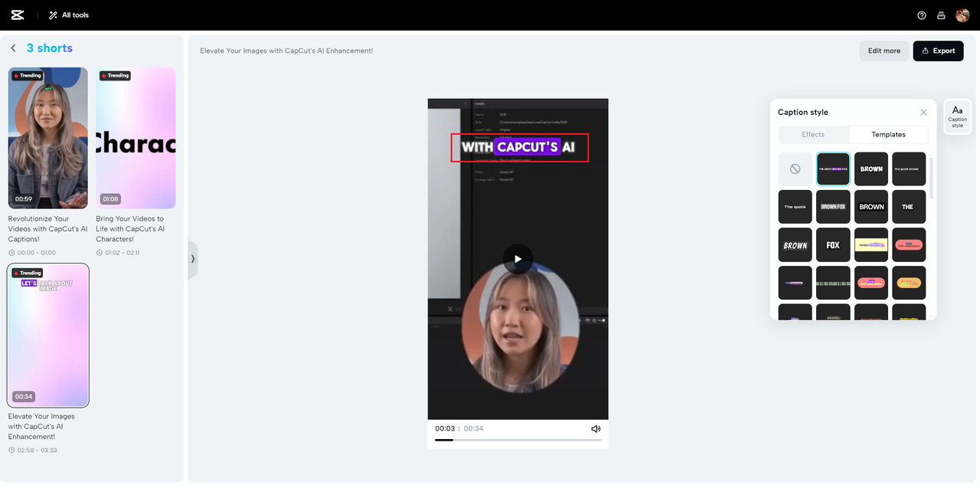Click Trending badge on the AI Characters thumbnail

[115, 76]
